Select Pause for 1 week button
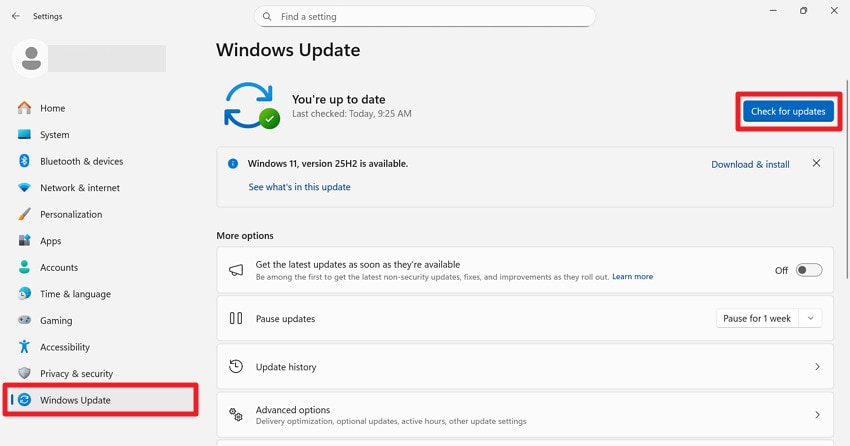Screen dimensions: 850x446 757,318
